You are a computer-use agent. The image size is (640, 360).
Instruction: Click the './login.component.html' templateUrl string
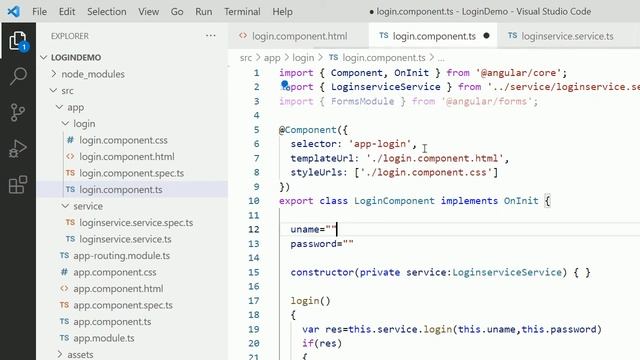(435, 158)
